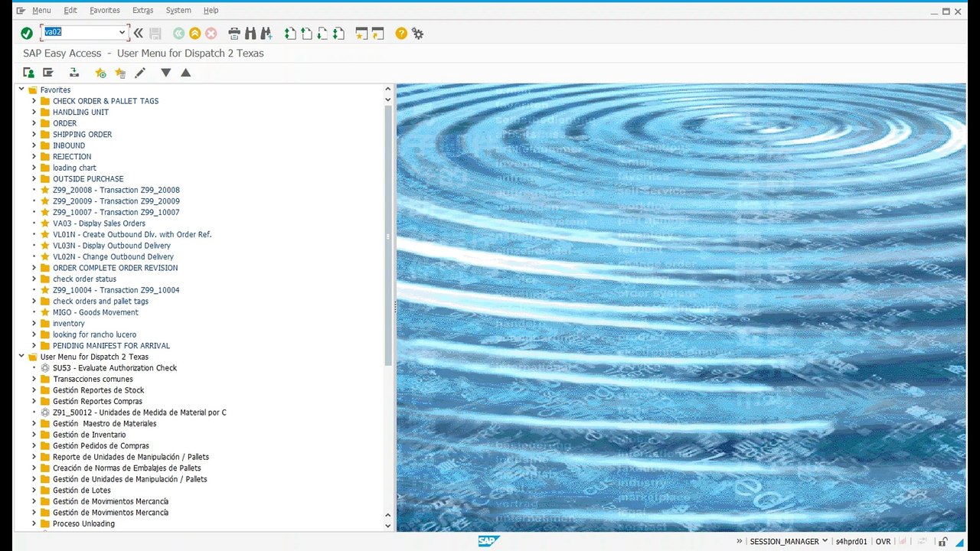Click the green Enter checkmark icon
Screen dimensions: 980x551
[27, 33]
